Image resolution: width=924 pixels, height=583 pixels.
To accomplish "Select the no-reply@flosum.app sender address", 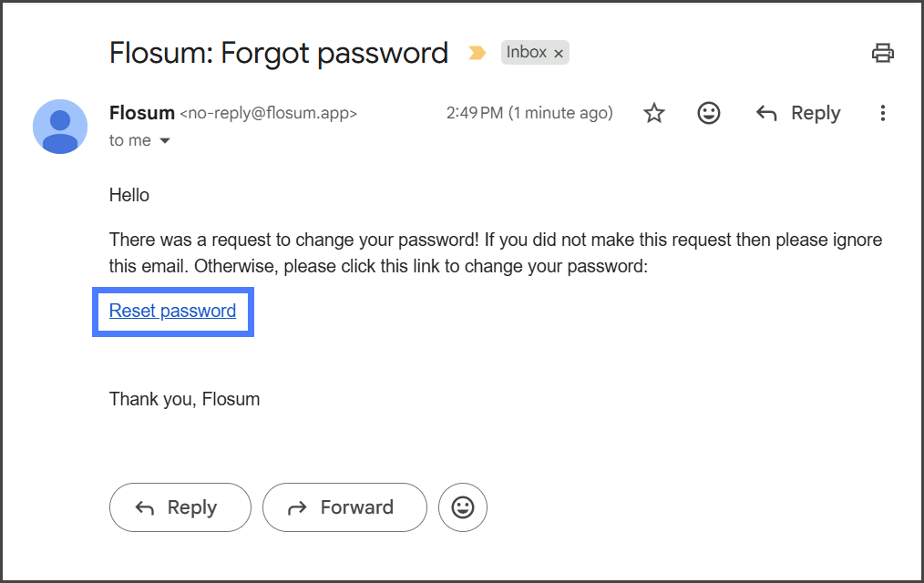I will (268, 114).
